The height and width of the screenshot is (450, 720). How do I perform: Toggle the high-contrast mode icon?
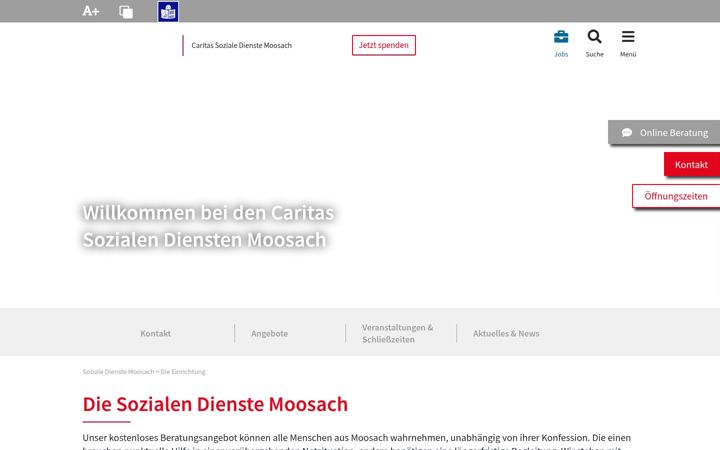pos(126,11)
